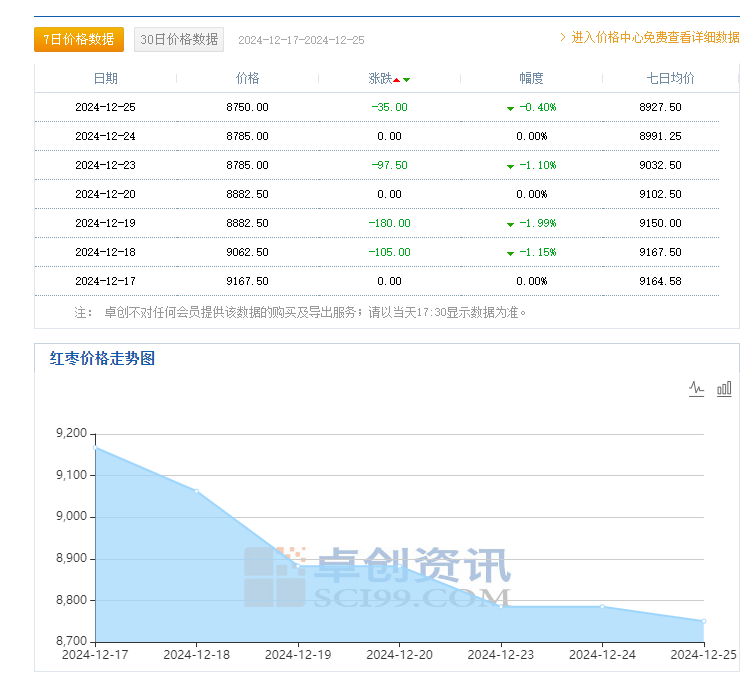Click the 2024-12-23 table row date
The width and height of the screenshot is (753, 681).
[x=106, y=165]
